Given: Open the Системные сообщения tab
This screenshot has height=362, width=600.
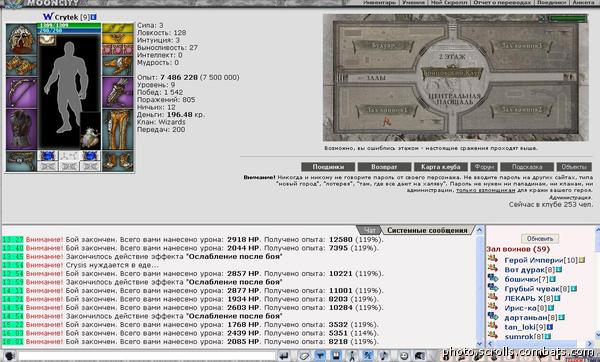Looking at the screenshot, I should click(427, 230).
